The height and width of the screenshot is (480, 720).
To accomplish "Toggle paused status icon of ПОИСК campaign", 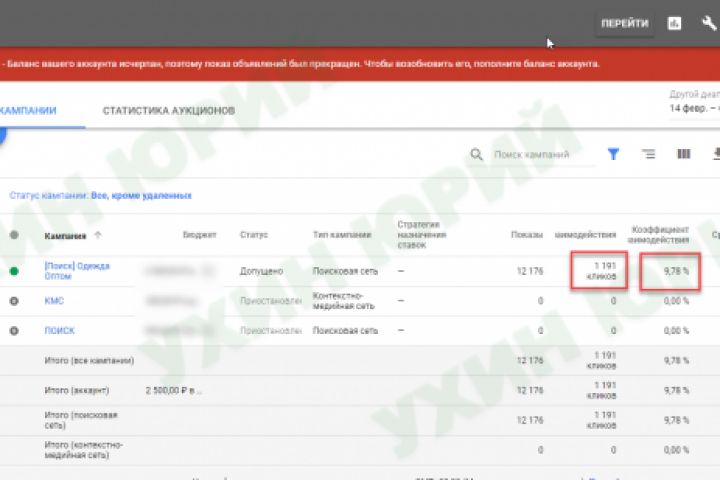I will (14, 331).
